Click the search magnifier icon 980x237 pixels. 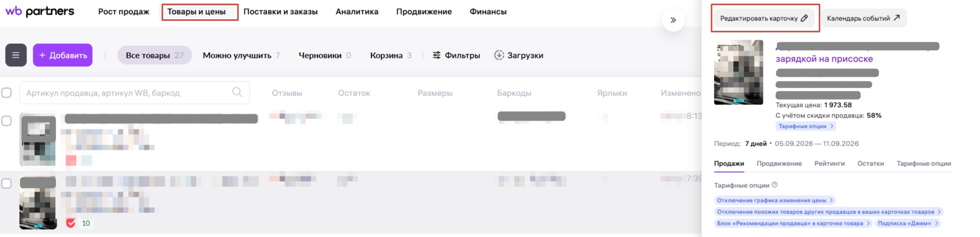point(237,92)
